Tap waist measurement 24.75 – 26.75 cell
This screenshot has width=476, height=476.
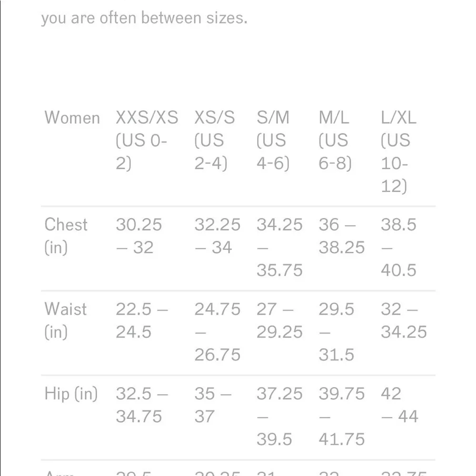217,332
